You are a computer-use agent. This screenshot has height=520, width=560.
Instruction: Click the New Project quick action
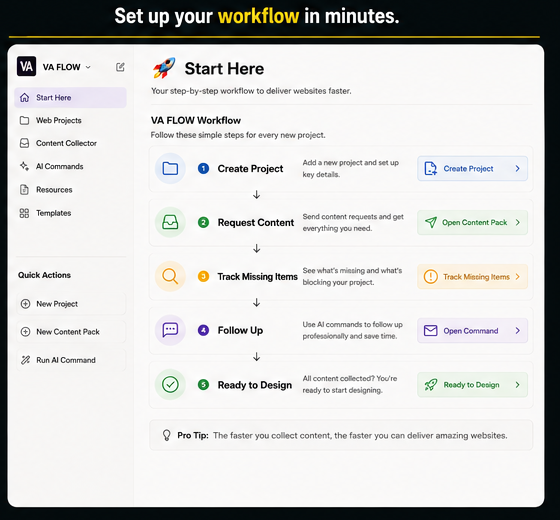click(71, 304)
